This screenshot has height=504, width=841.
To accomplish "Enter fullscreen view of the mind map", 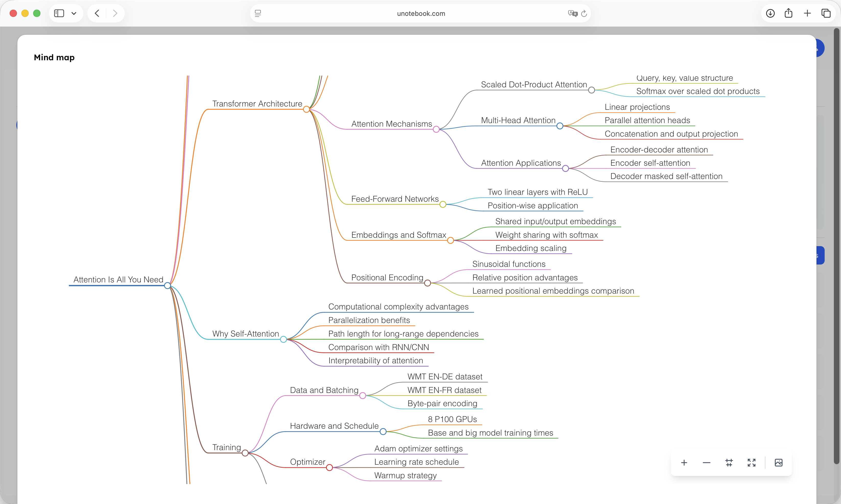I will [x=751, y=463].
